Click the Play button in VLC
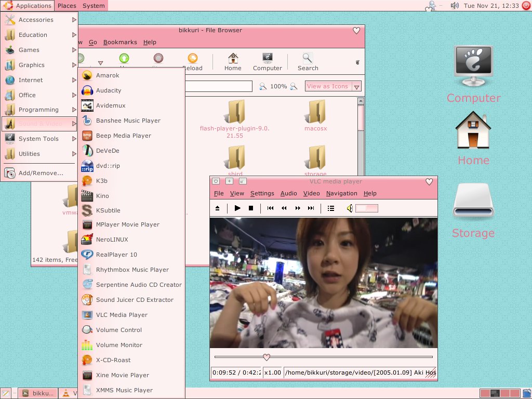 point(237,208)
